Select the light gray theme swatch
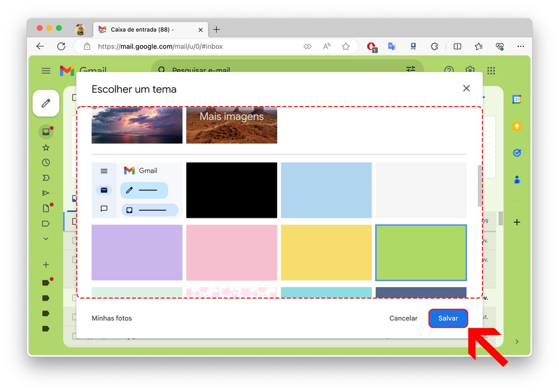 click(x=421, y=190)
